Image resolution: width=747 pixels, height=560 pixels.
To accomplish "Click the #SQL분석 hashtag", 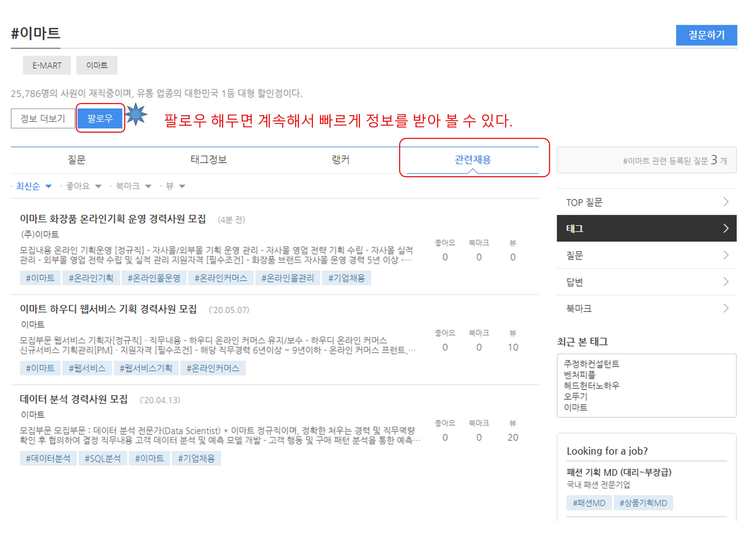I will click(x=103, y=458).
